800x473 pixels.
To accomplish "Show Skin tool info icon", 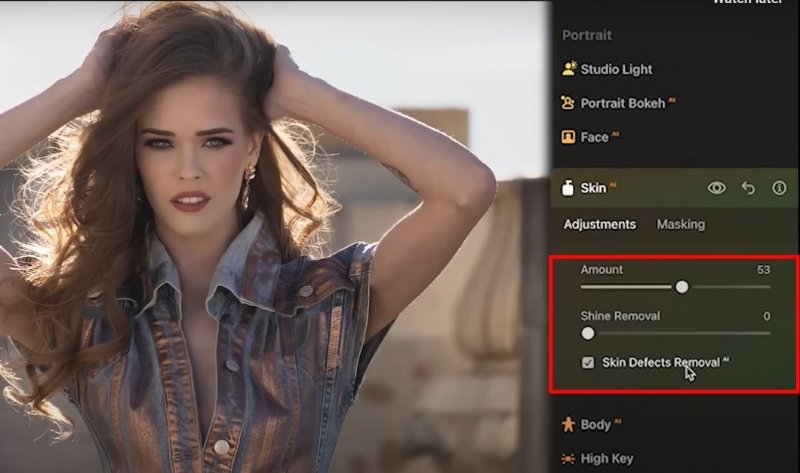I will tap(779, 188).
